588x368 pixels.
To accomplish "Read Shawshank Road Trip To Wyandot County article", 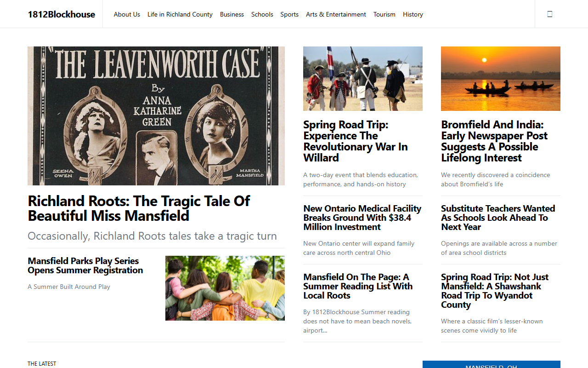I will tap(495, 291).
